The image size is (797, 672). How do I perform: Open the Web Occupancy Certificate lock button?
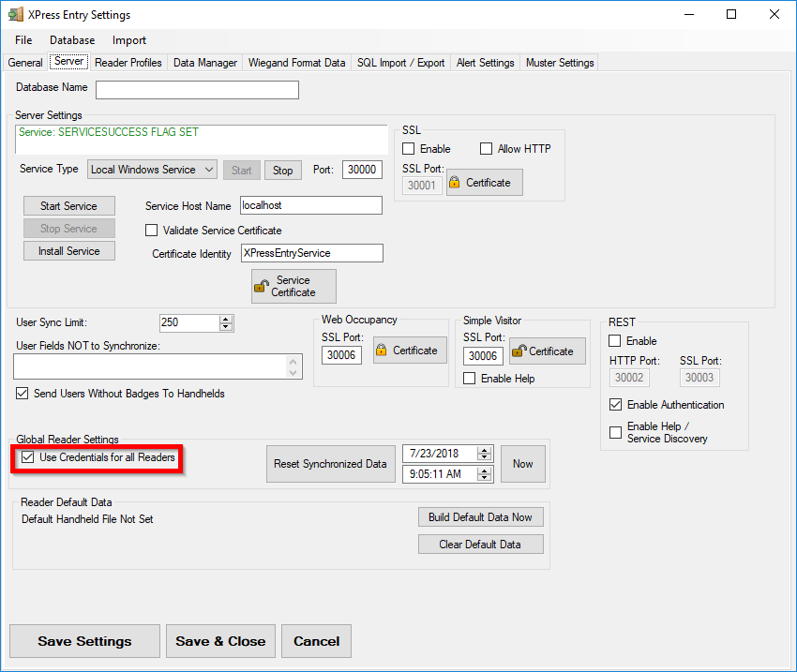pos(410,351)
